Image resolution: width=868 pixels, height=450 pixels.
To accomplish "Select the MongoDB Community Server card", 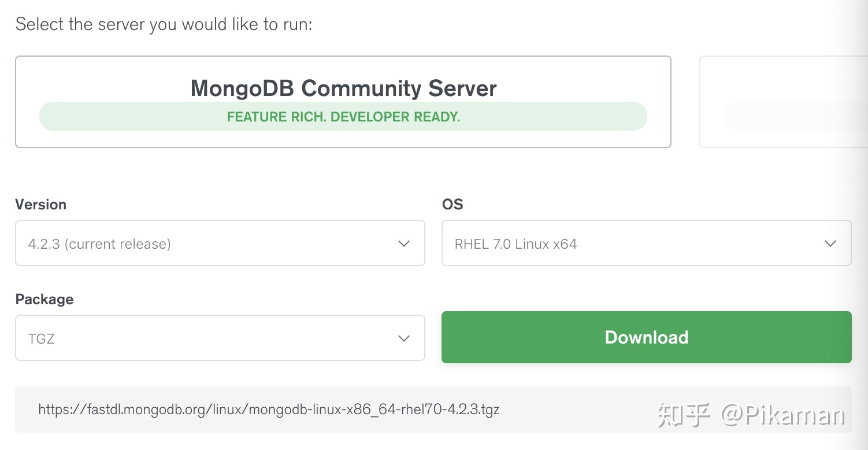I will tap(343, 101).
